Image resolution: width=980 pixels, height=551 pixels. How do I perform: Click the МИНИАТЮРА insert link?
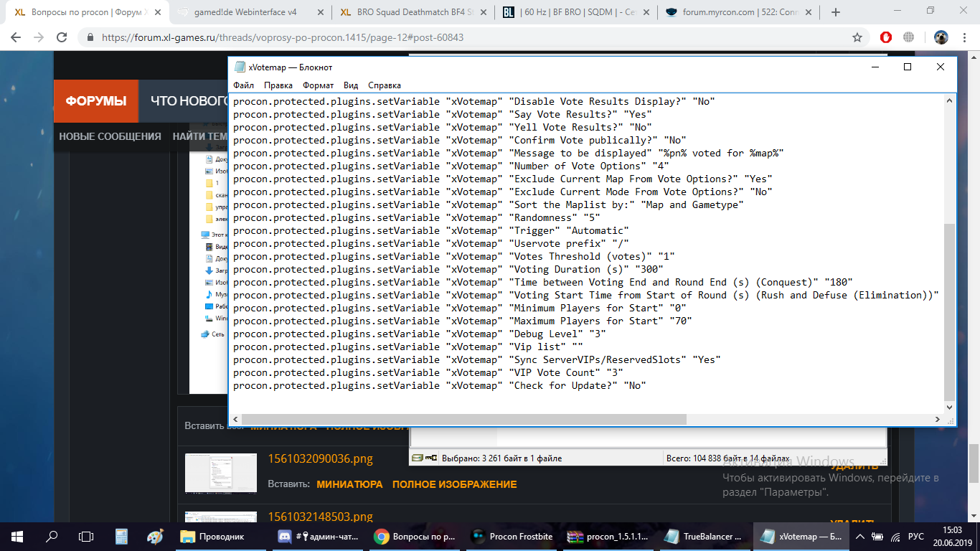click(x=349, y=484)
